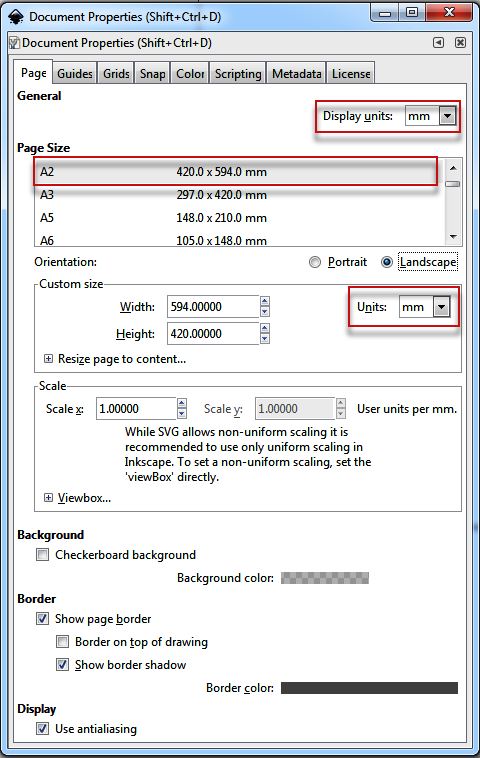
Task: Click the dock panel iconify arrow button
Action: [438, 43]
